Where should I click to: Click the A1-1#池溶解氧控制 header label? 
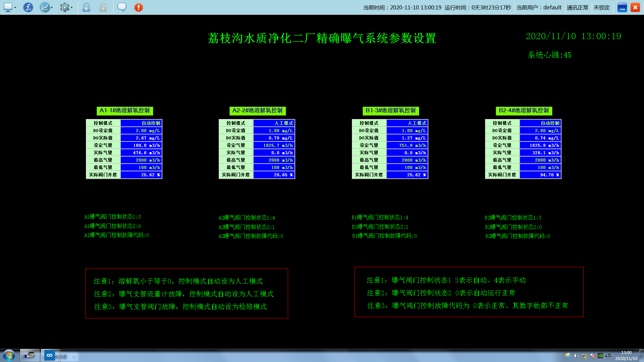tap(125, 111)
